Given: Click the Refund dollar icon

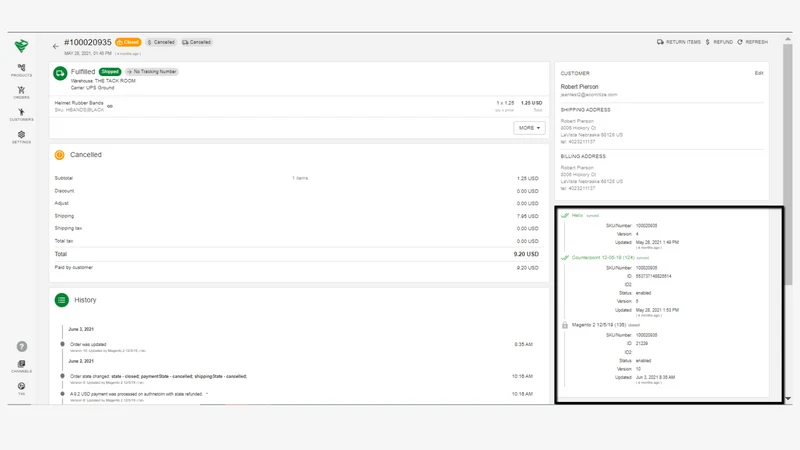Looking at the screenshot, I should (708, 42).
